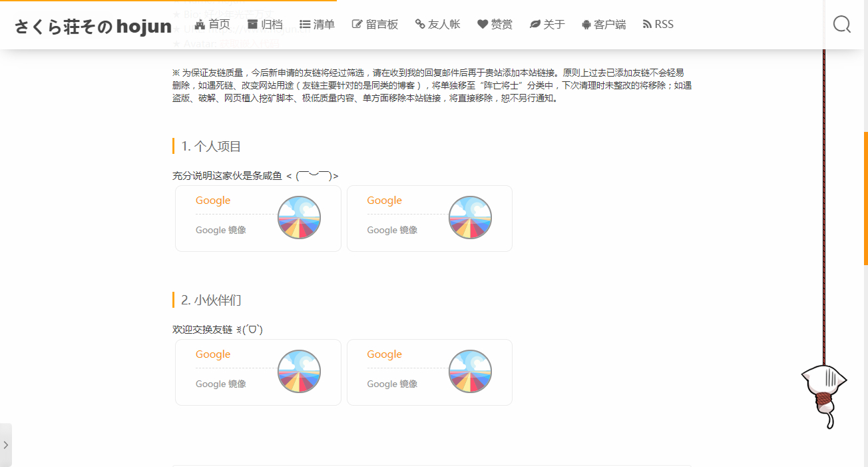The width and height of the screenshot is (868, 467).
Task: Click right card's avatar image under 个人项目
Action: point(470,217)
